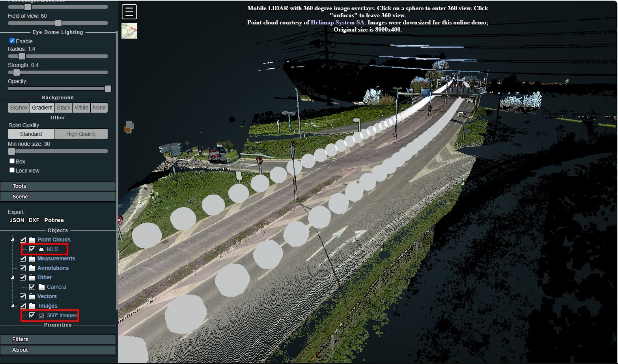Disable the Eye-Dome-Lighting Enable checkbox
Image resolution: width=618 pixels, height=364 pixels.
click(x=12, y=41)
